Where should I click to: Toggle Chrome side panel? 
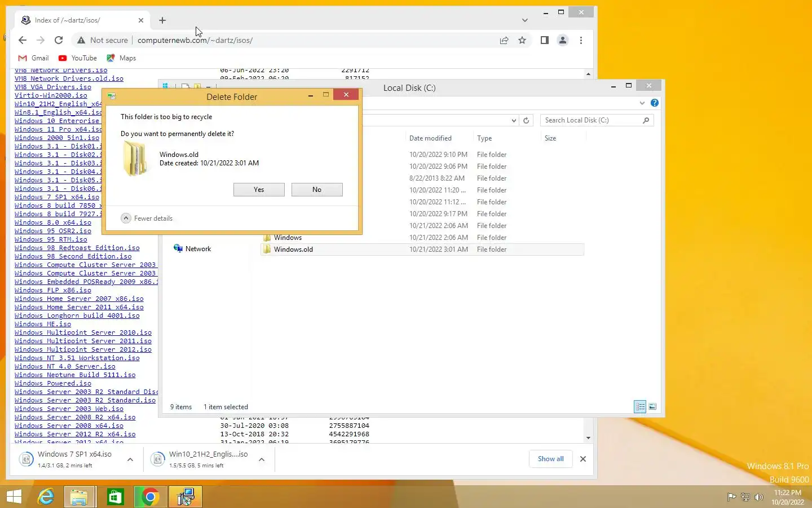pos(544,40)
